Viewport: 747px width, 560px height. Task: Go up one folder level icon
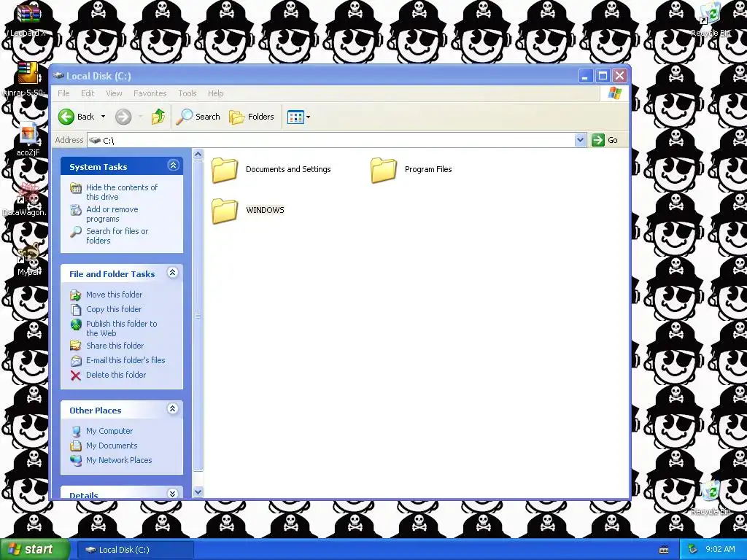(158, 117)
